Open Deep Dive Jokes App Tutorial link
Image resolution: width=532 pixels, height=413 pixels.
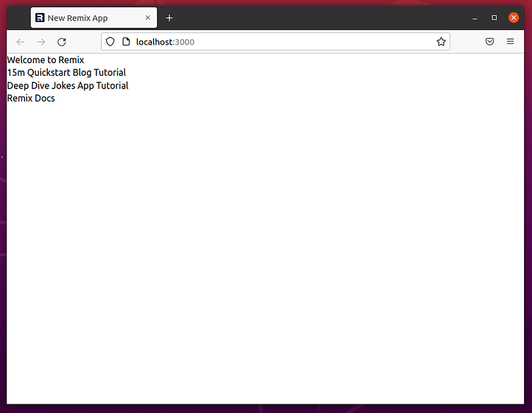[x=68, y=86]
